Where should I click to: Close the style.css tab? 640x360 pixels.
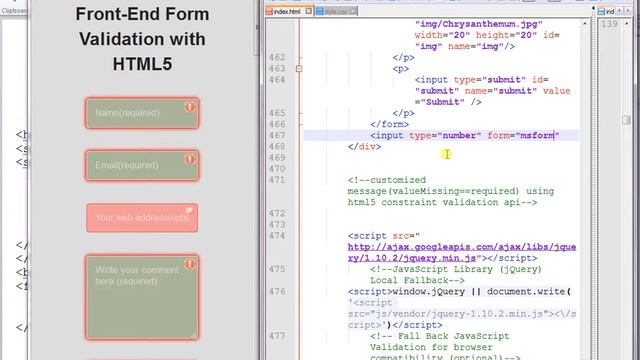(x=353, y=11)
